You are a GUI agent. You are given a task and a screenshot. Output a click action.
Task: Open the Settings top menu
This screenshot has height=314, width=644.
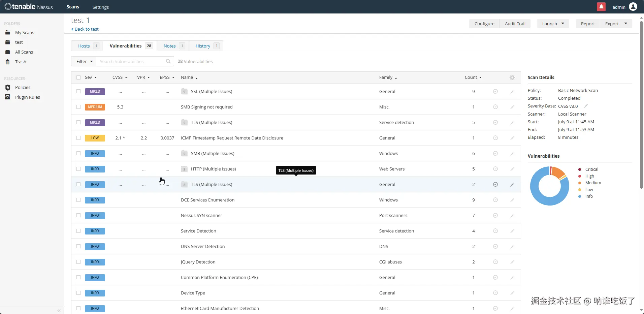pos(100,7)
